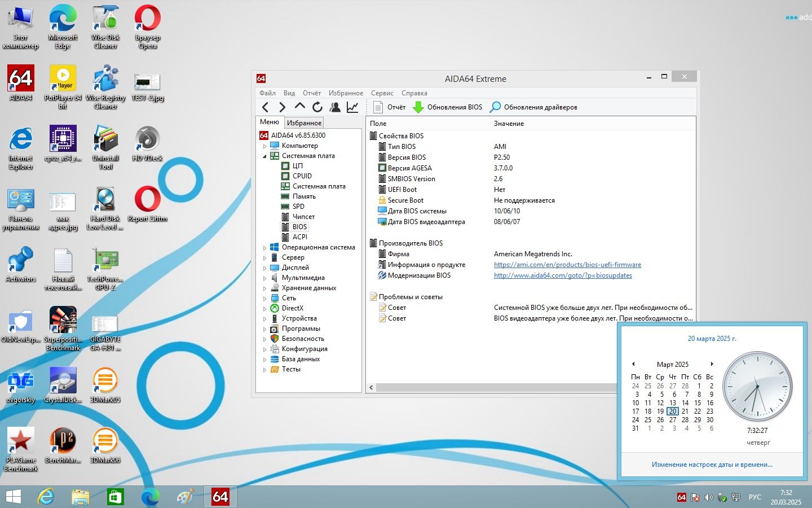Viewport: 812px width, 508px height.
Task: Switch to the Избранное tab
Action: pos(304,123)
